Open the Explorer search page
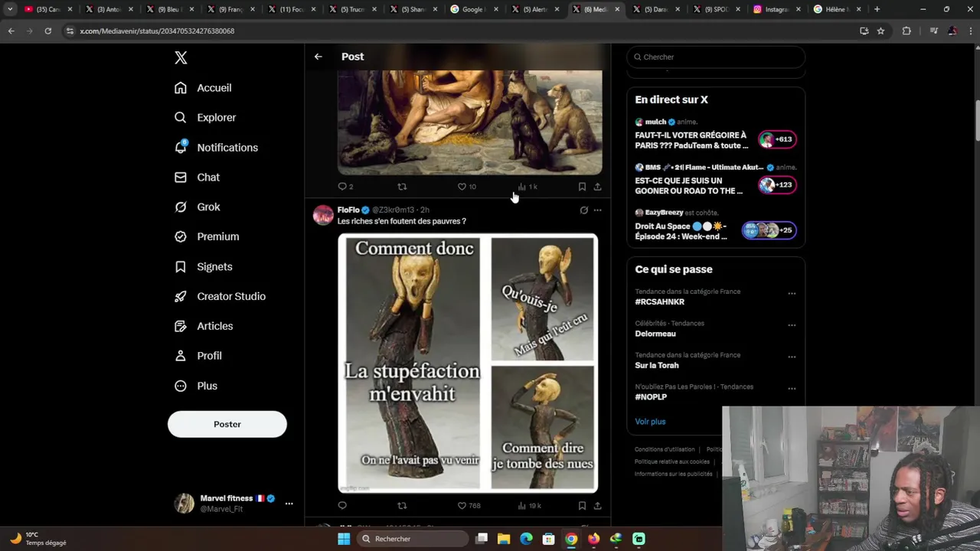 205,118
